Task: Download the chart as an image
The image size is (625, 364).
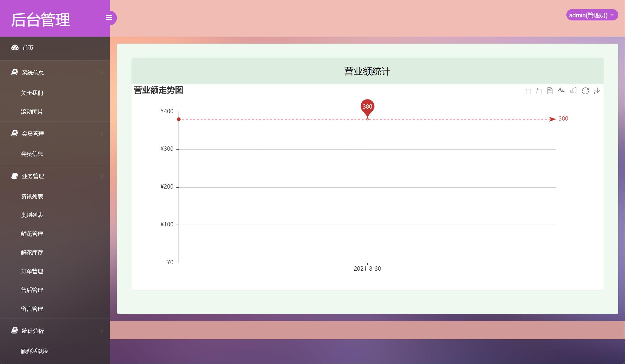Action: (597, 91)
